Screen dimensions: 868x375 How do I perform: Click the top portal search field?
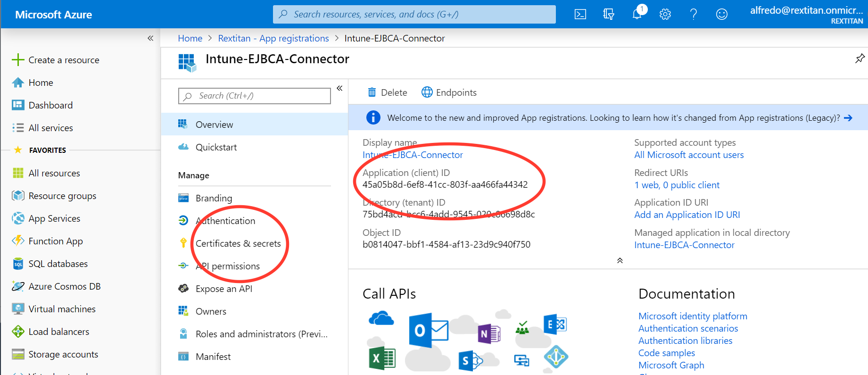click(414, 14)
